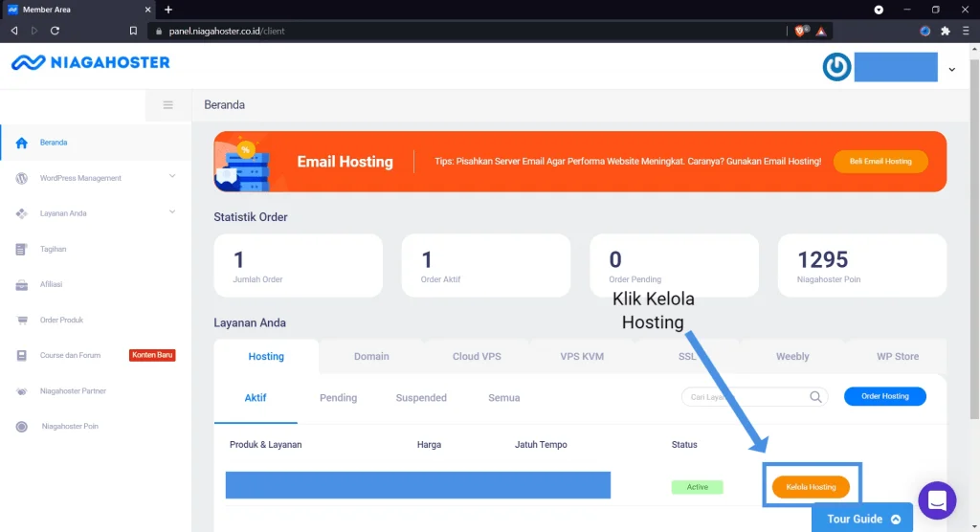Select the Hosting tab
The image size is (980, 532).
266,356
